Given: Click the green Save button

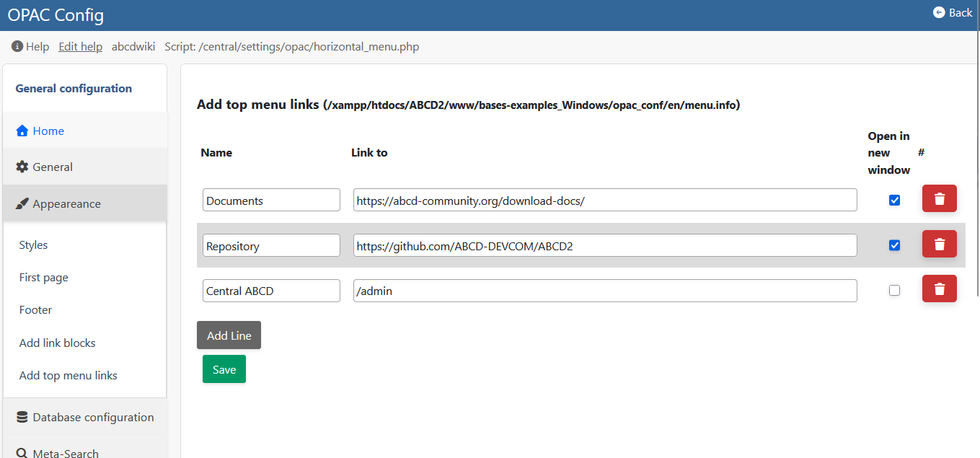Looking at the screenshot, I should (224, 369).
